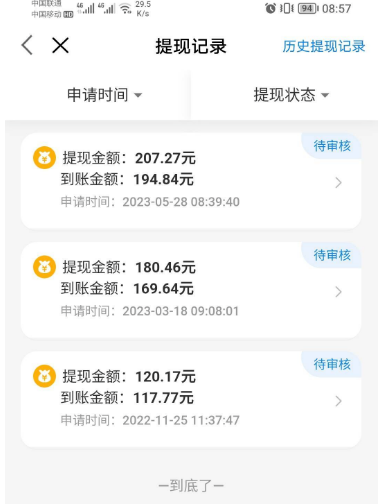Image resolution: width=381 pixels, height=504 pixels.
Task: Click money bag icon of 180.46元 record
Action: (x=44, y=267)
